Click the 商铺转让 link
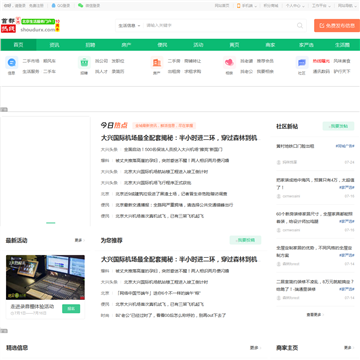The image size is (360, 360). point(193,61)
